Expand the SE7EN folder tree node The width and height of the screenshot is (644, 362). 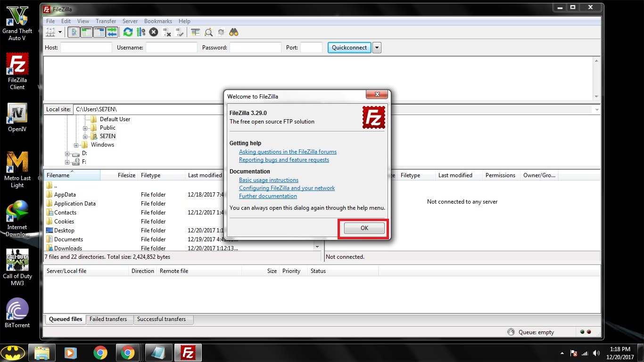[x=85, y=136]
